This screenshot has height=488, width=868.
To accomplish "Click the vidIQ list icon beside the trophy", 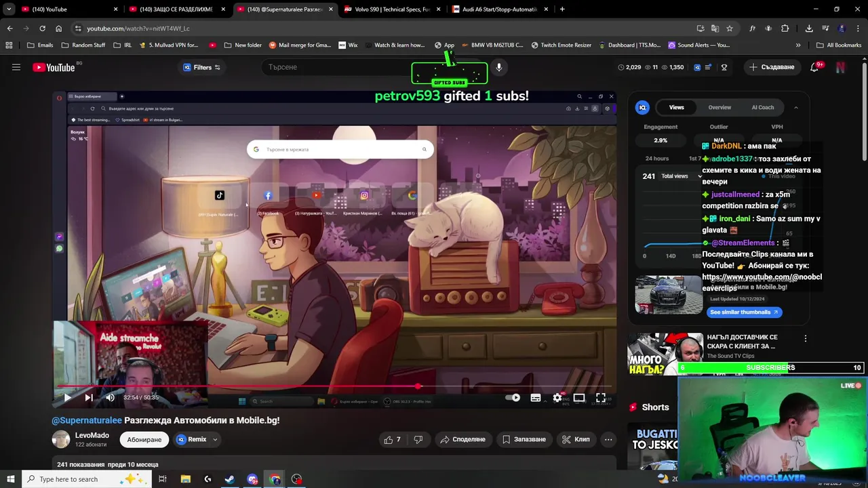I will pyautogui.click(x=708, y=67).
